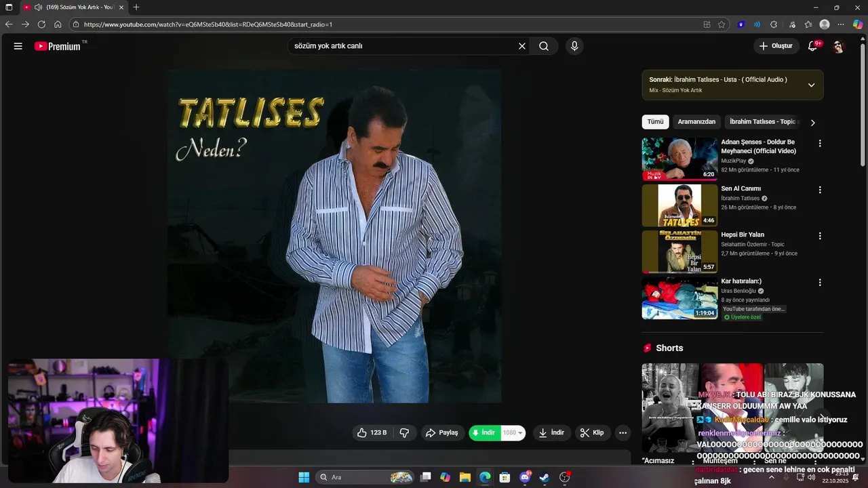View site information lock icon
Image resolution: width=868 pixels, height=488 pixels.
76,24
